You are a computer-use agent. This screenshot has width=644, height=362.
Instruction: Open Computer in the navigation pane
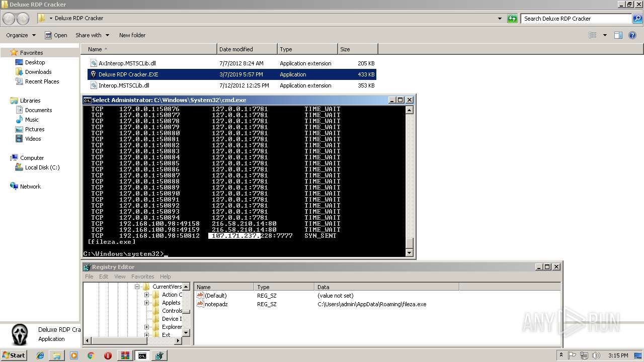click(32, 158)
